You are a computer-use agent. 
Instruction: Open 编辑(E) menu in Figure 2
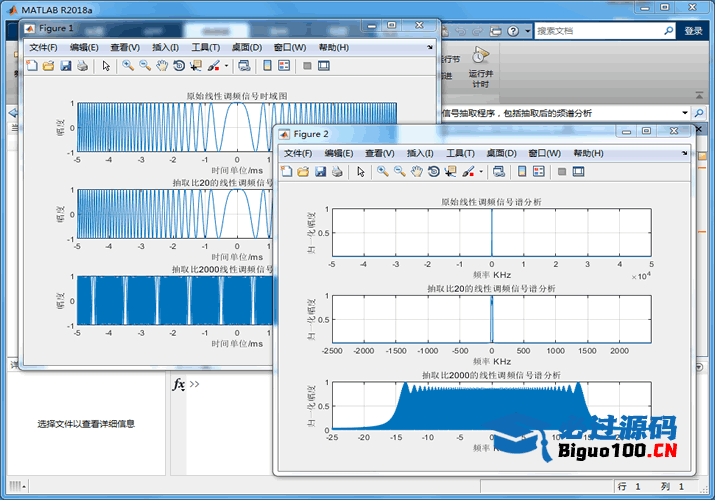point(339,153)
